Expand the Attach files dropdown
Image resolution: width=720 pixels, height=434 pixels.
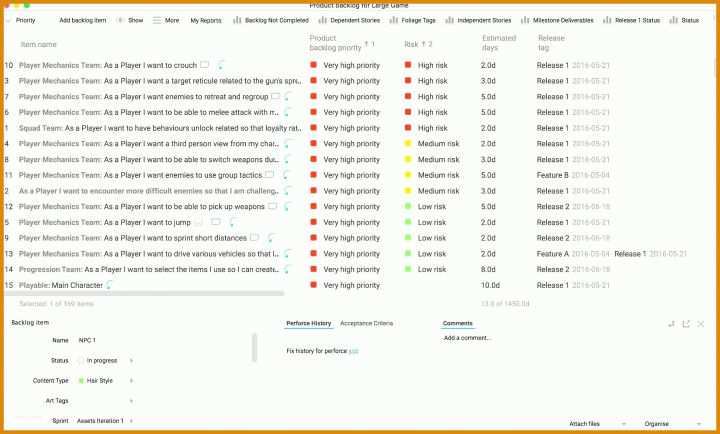point(624,423)
